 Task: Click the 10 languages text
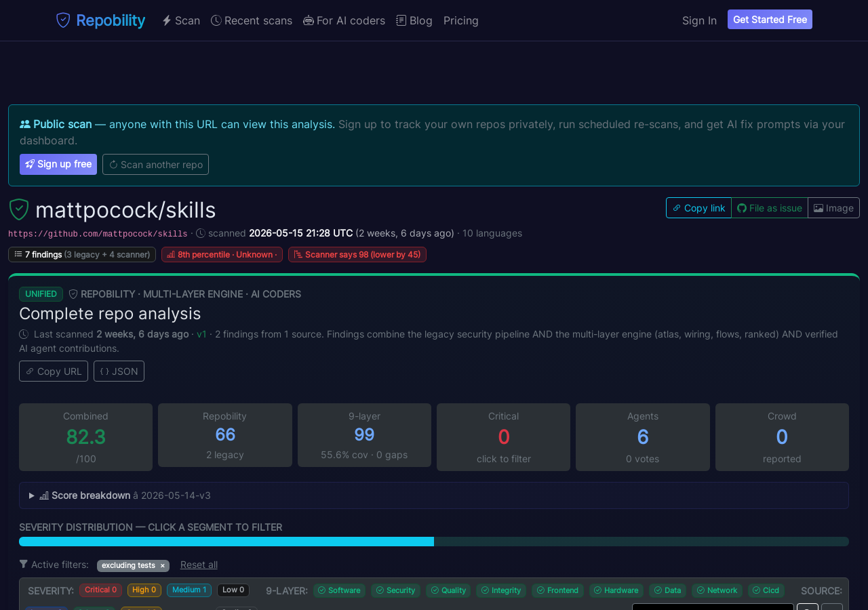tap(492, 233)
